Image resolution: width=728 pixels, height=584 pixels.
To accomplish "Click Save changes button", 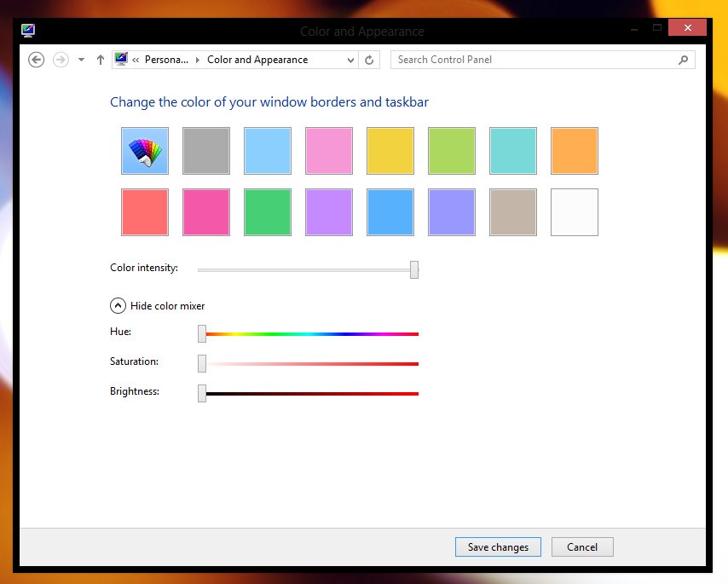I will point(498,547).
